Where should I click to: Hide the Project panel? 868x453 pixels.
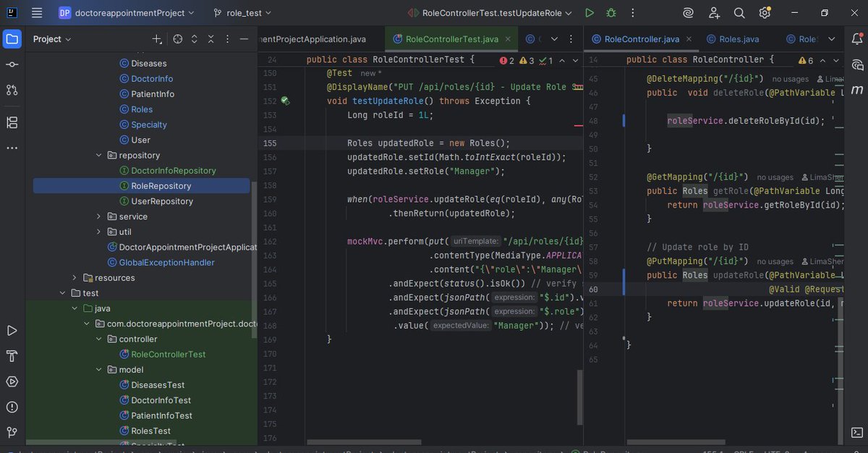coord(244,39)
